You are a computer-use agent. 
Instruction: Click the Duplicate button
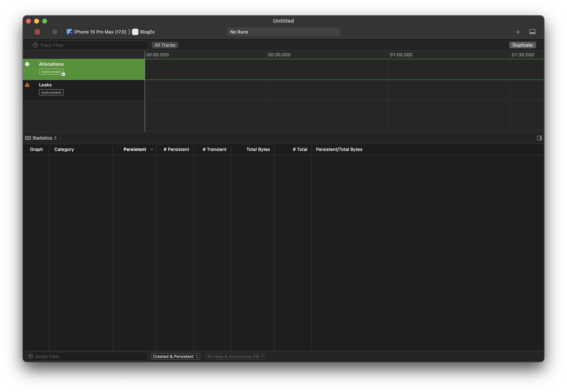click(522, 45)
